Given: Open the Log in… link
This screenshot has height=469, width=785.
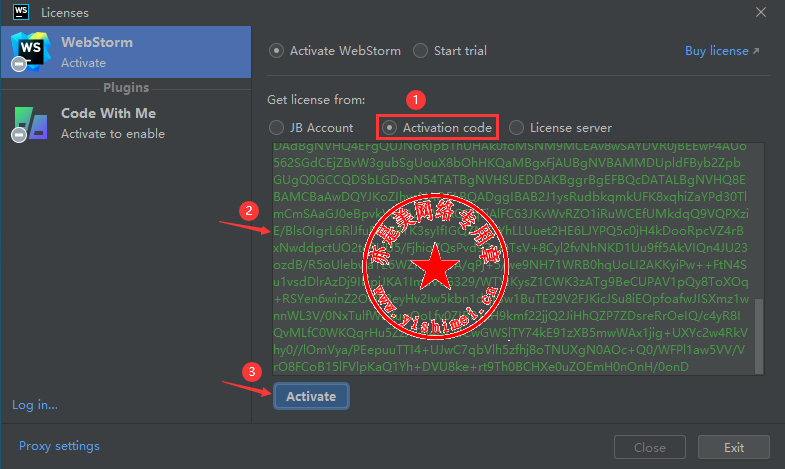Looking at the screenshot, I should pos(35,405).
